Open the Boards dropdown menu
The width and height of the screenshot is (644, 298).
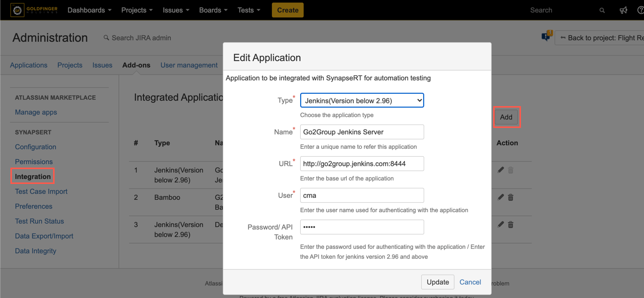pyautogui.click(x=213, y=10)
